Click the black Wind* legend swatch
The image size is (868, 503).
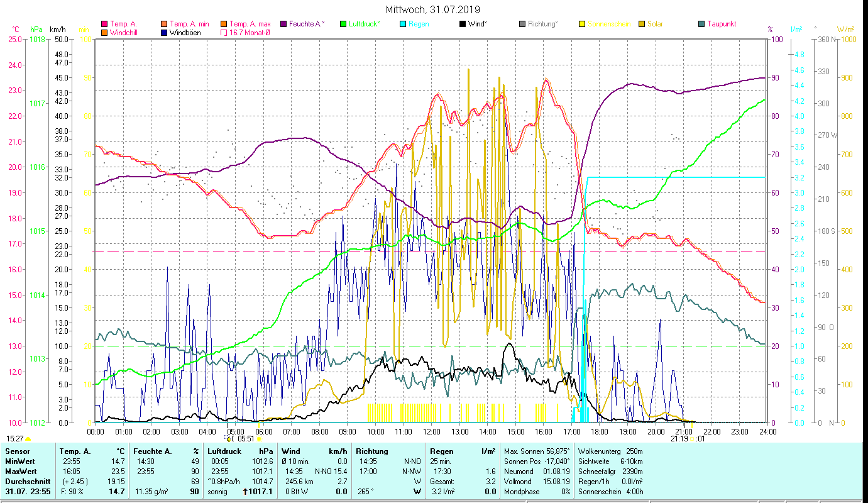point(463,24)
